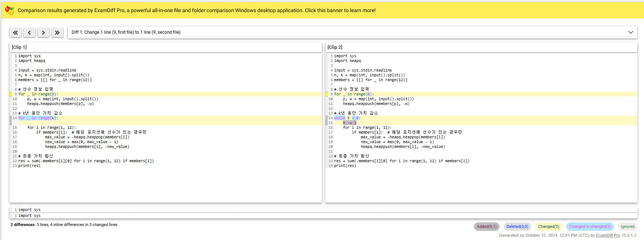644x240 pixels.
Task: Click line 14 'for _ in range(k):' in Clip 1
Action: click(x=38, y=118)
